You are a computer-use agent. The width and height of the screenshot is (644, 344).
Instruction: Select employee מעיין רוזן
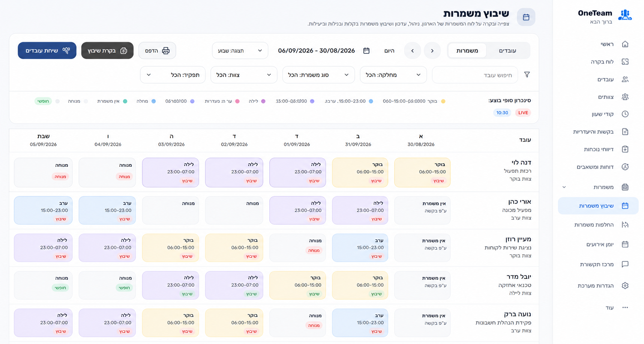click(x=518, y=239)
